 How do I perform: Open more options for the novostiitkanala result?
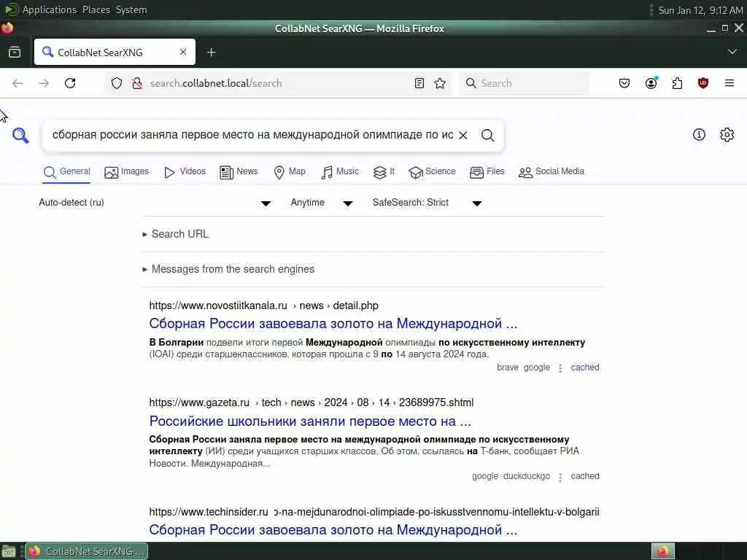tap(560, 368)
